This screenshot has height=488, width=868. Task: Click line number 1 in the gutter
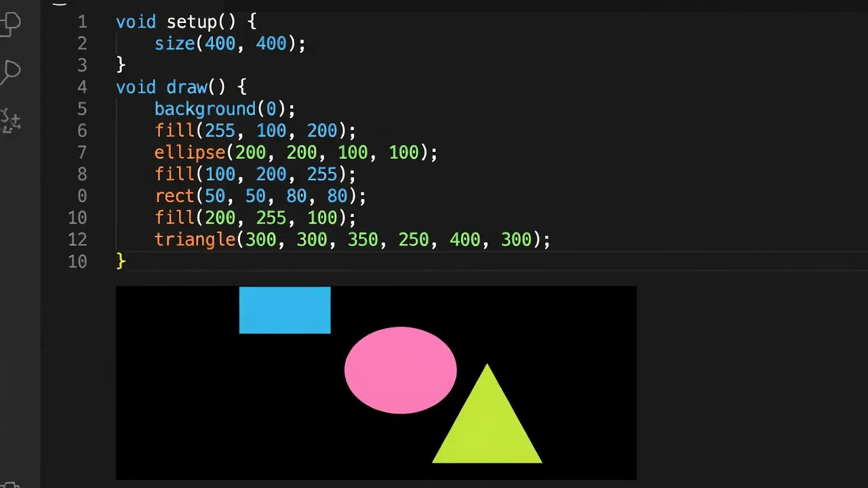click(x=82, y=22)
